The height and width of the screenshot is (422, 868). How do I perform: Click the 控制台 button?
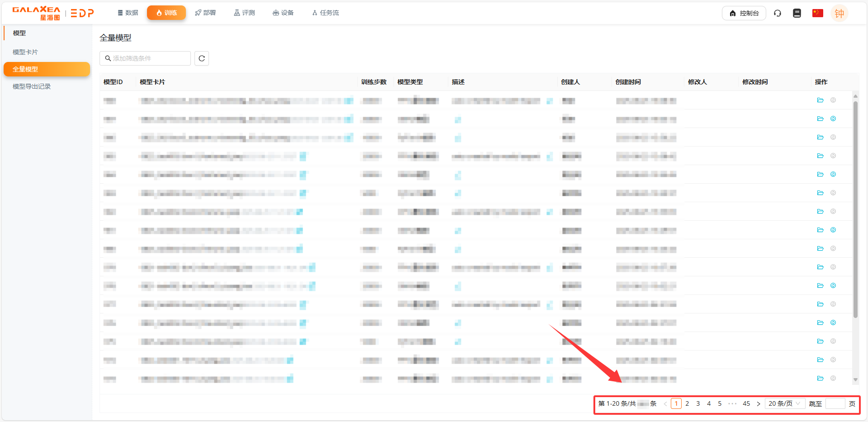point(744,13)
